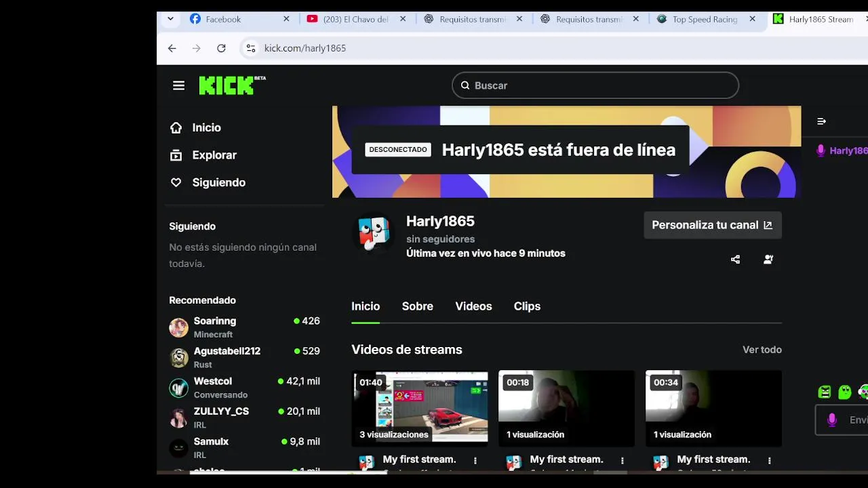This screenshot has width=868, height=488.
Task: Reload the page with refresh icon
Action: tap(221, 48)
